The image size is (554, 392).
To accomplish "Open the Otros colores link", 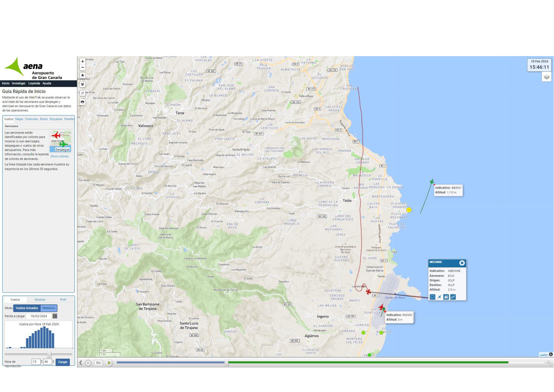I will click(59, 156).
